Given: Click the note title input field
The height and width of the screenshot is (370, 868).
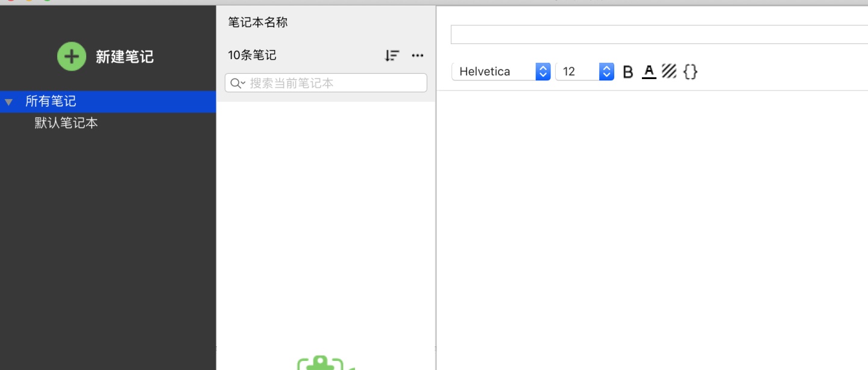Looking at the screenshot, I should (659, 34).
